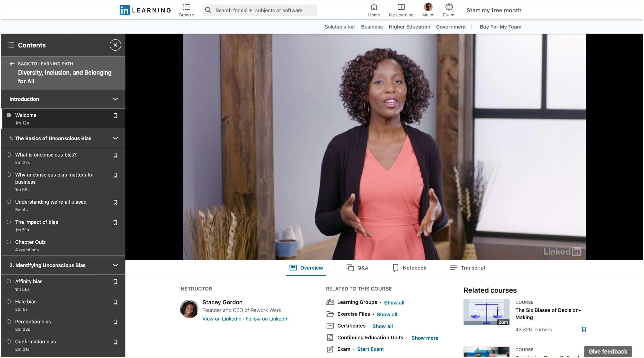644x358 pixels.
Task: Click the My Learning icon
Action: 401,7
